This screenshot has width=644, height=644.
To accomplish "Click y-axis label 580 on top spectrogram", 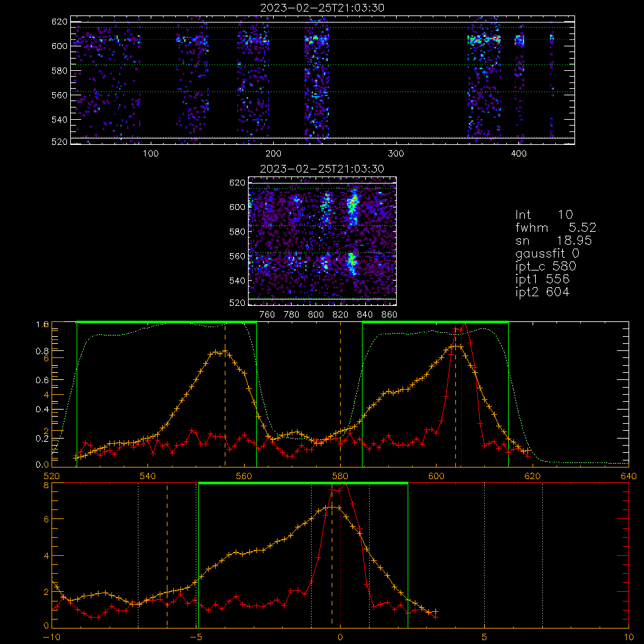I will tap(59, 71).
